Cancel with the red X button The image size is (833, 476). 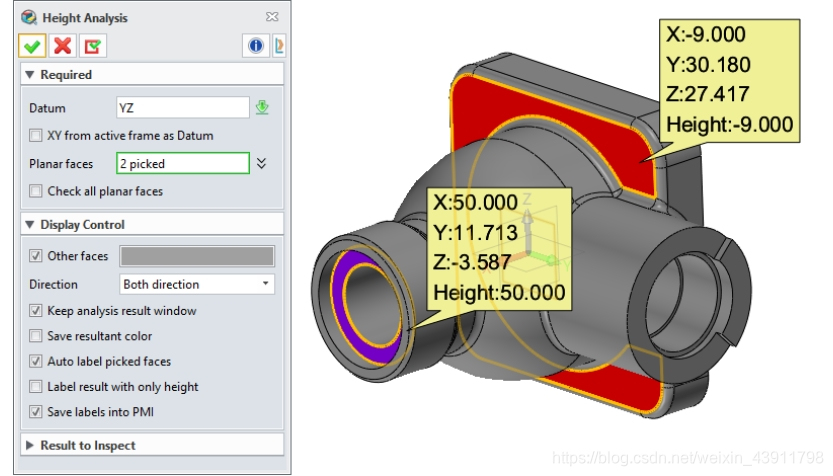(x=63, y=46)
